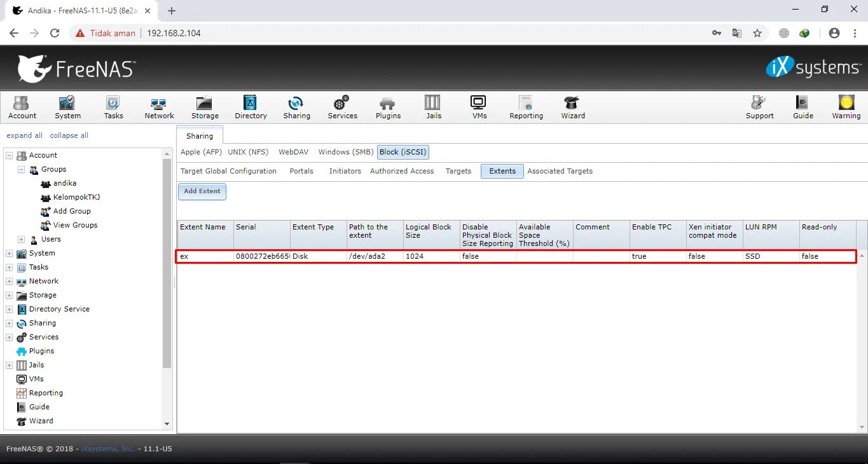The height and width of the screenshot is (464, 868).
Task: Click the browser address bar
Action: tap(420, 33)
